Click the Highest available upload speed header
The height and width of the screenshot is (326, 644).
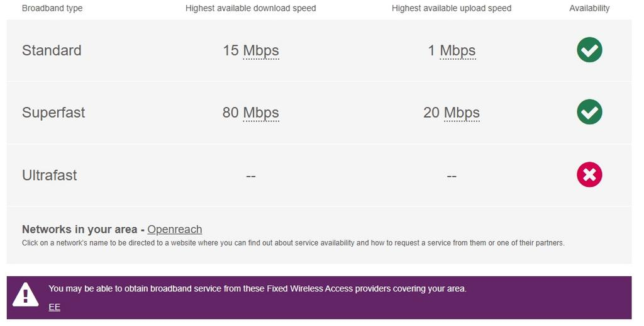coord(452,8)
